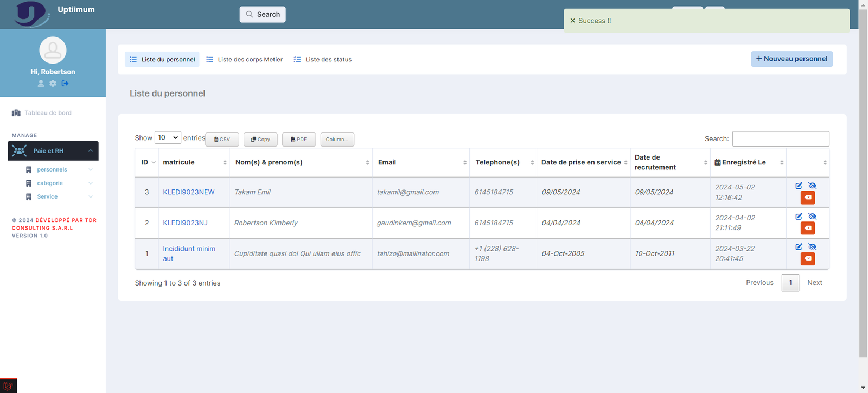The width and height of the screenshot is (868, 393).
Task: Delete the Takam Emil entry
Action: point(807,198)
